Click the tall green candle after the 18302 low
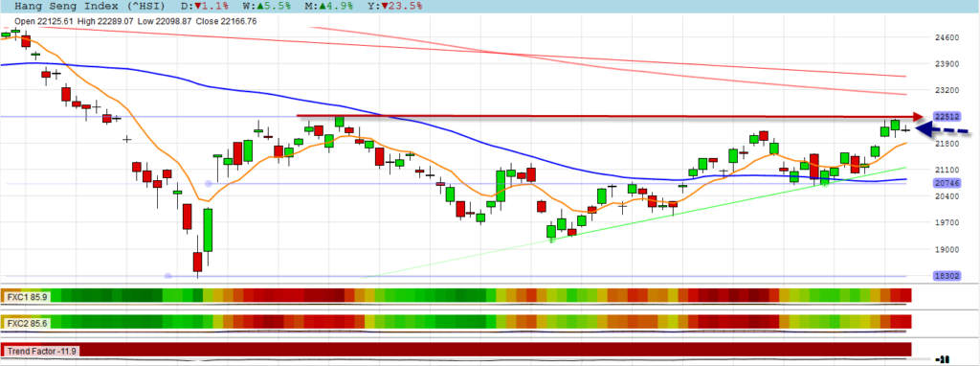Viewport: 980px width, 366px height. [x=208, y=230]
